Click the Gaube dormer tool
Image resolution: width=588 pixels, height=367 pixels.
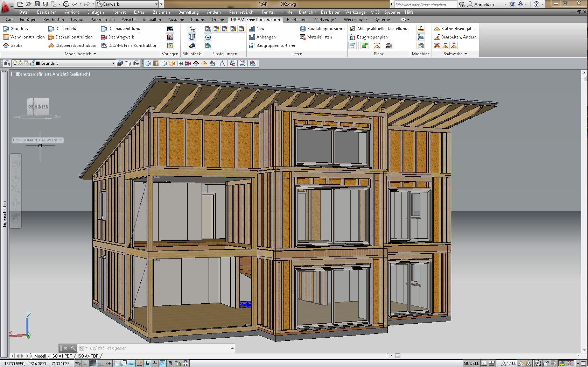coord(13,45)
